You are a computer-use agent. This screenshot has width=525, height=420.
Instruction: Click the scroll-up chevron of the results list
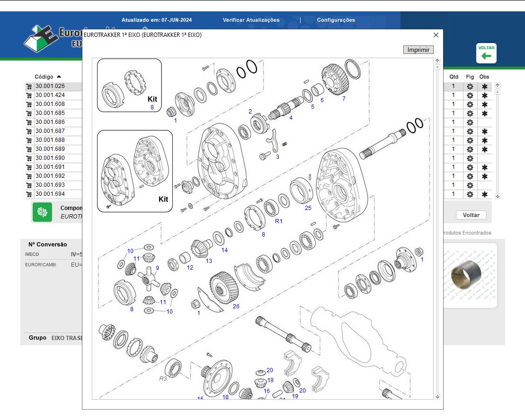point(496,85)
